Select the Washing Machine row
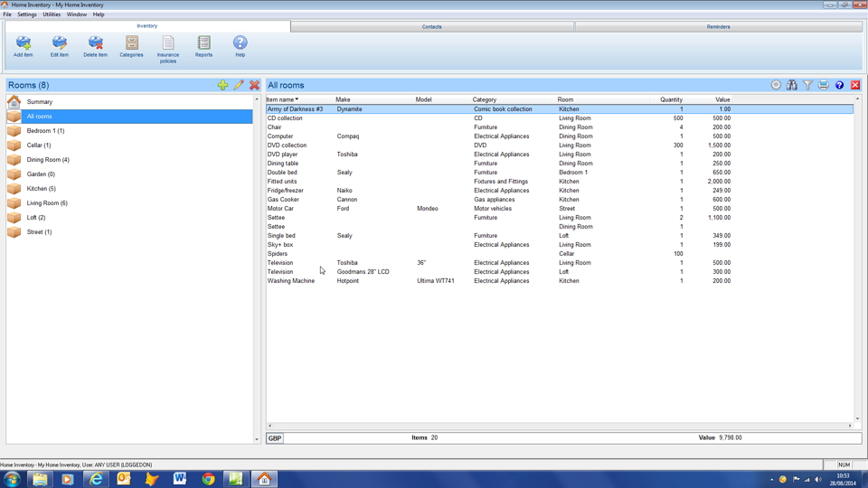 tap(560, 280)
